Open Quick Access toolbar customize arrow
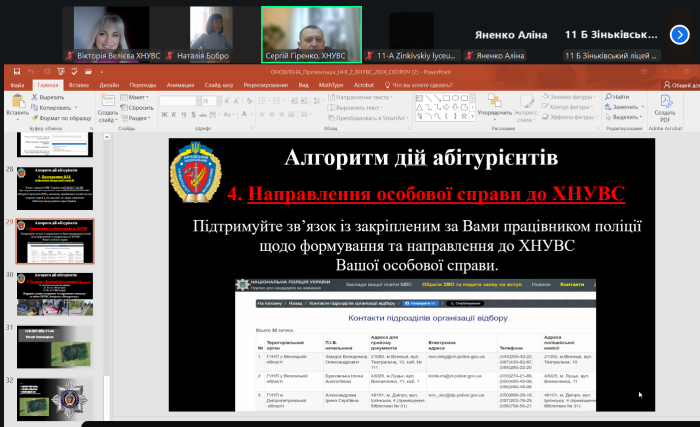 (x=101, y=71)
